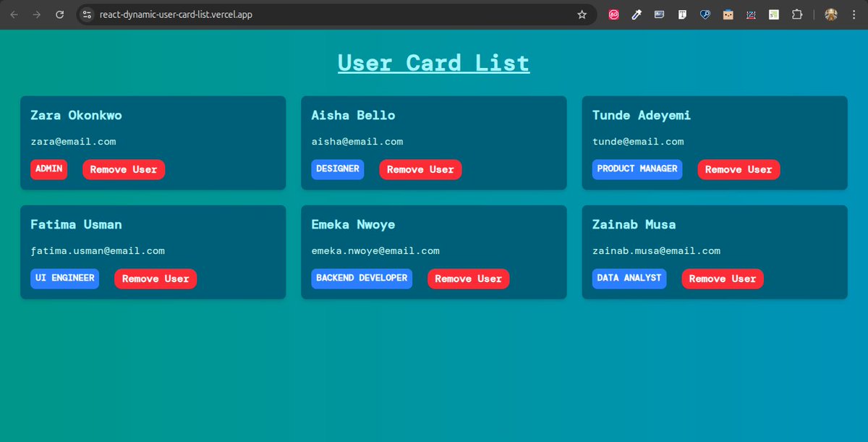
Task: Click the name Zara Okonkwo
Action: (x=76, y=116)
